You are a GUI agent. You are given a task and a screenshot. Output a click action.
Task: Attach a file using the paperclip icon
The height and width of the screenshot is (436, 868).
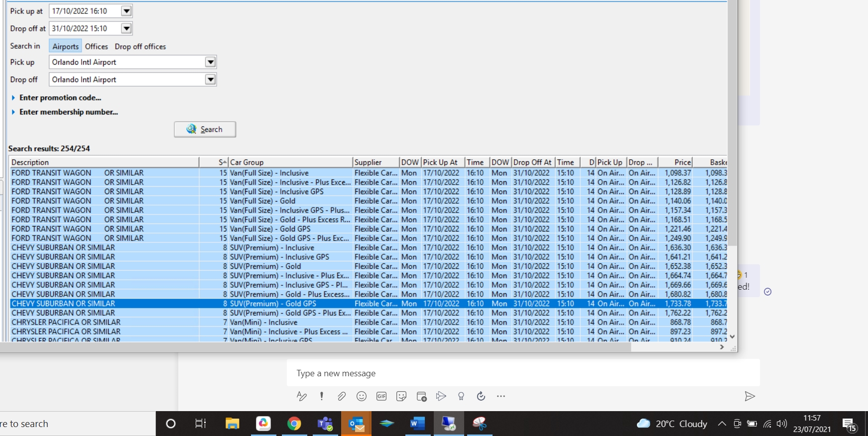click(x=342, y=396)
